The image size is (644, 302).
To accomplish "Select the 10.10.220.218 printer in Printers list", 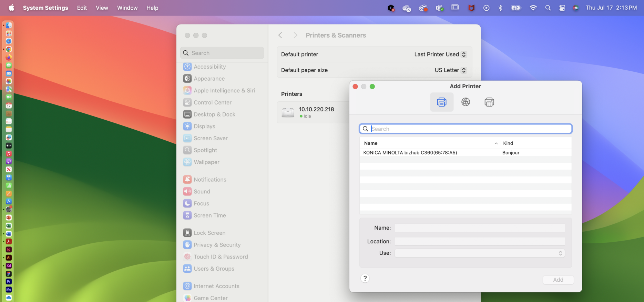I will 313,112.
